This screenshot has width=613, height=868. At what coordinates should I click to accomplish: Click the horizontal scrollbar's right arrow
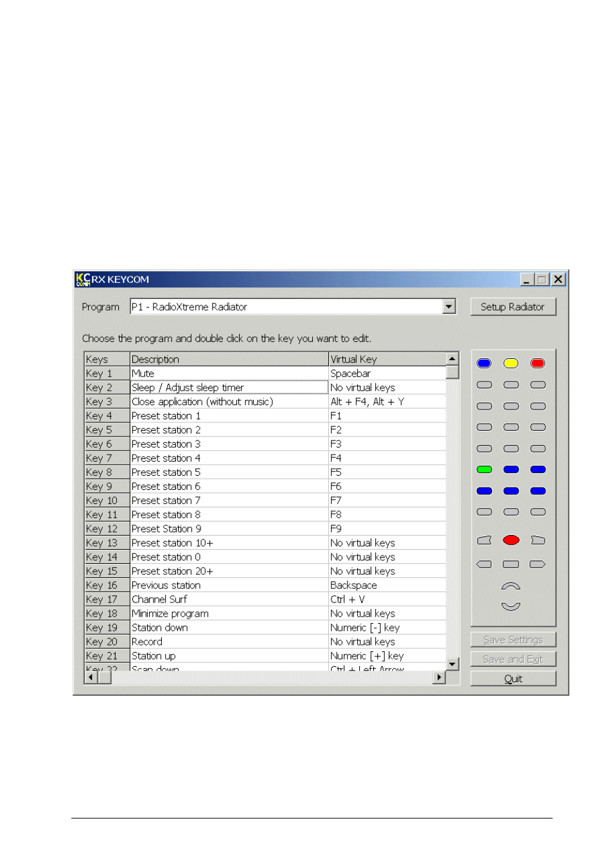pyautogui.click(x=440, y=677)
